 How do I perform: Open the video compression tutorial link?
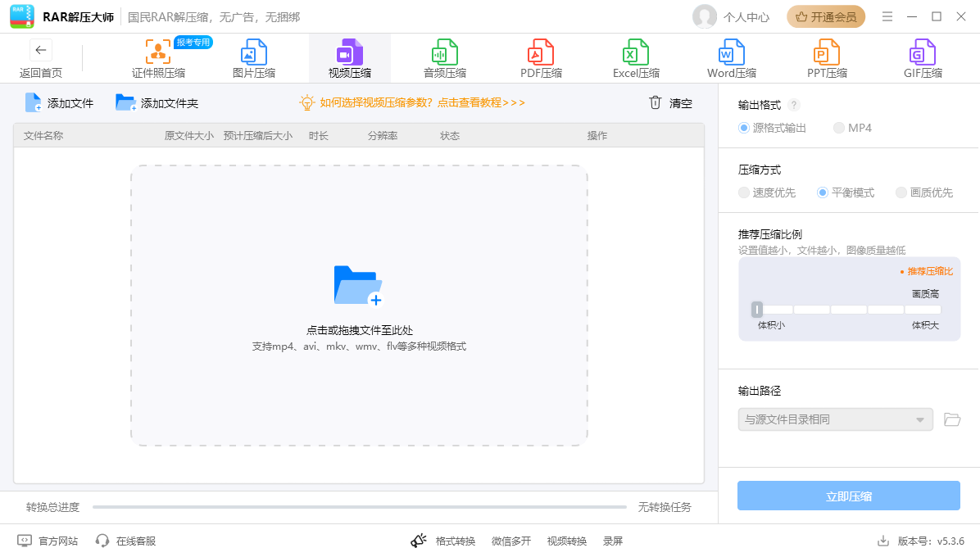[x=422, y=102]
